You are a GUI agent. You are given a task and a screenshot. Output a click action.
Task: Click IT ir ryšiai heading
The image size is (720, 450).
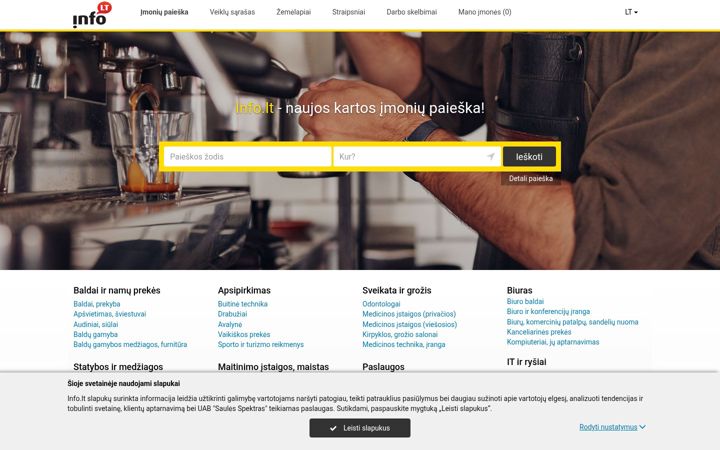[x=526, y=362]
